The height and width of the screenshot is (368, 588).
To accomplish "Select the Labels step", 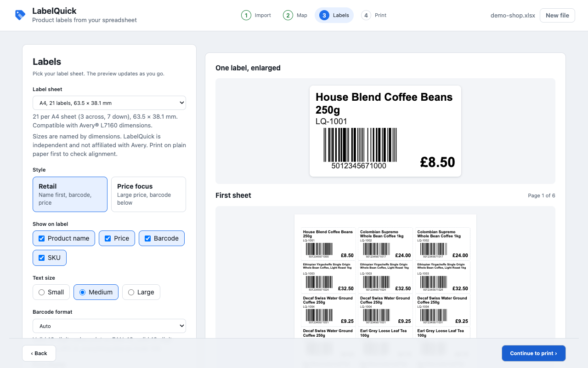I will point(334,15).
